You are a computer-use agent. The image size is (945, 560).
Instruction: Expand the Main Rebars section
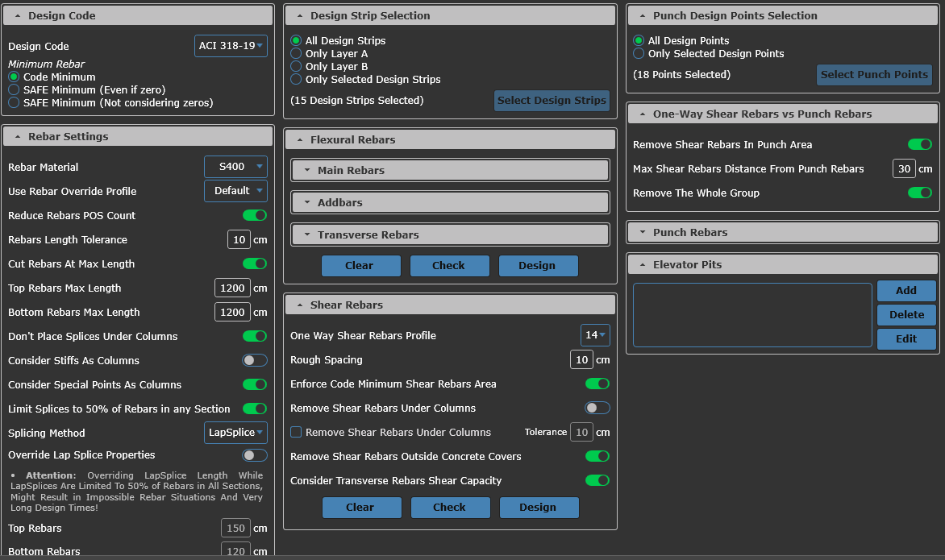(x=450, y=170)
